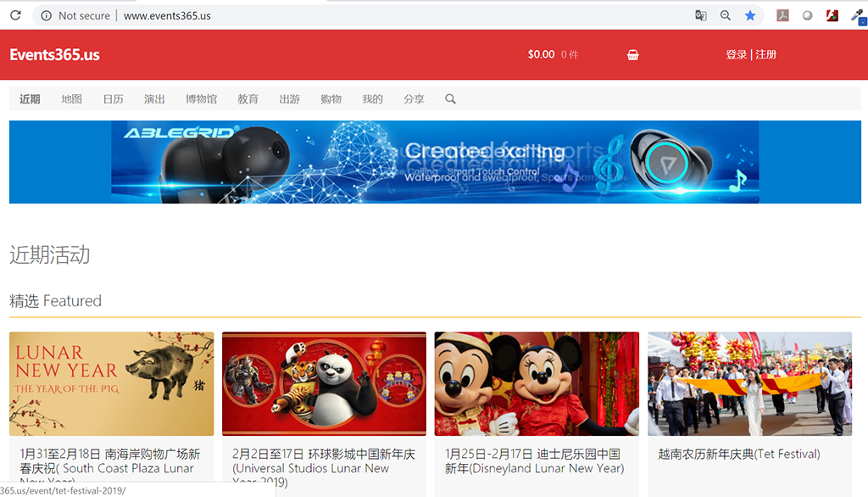Reload the page with the refresh icon

[x=15, y=15]
